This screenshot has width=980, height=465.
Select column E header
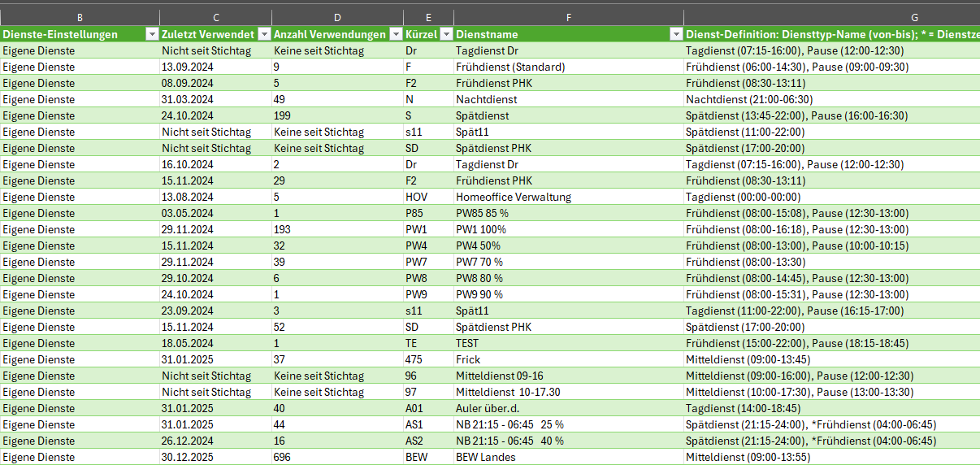point(428,17)
